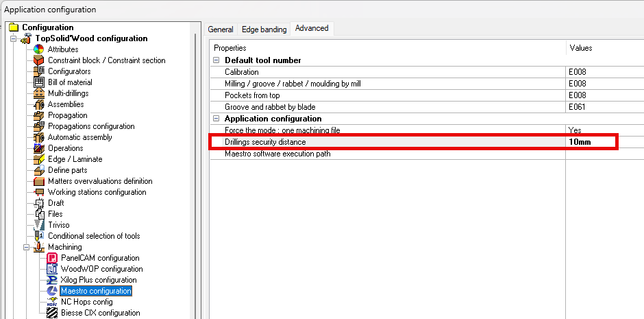Click the Triviso icon in tree
The image size is (644, 319).
coord(39,225)
